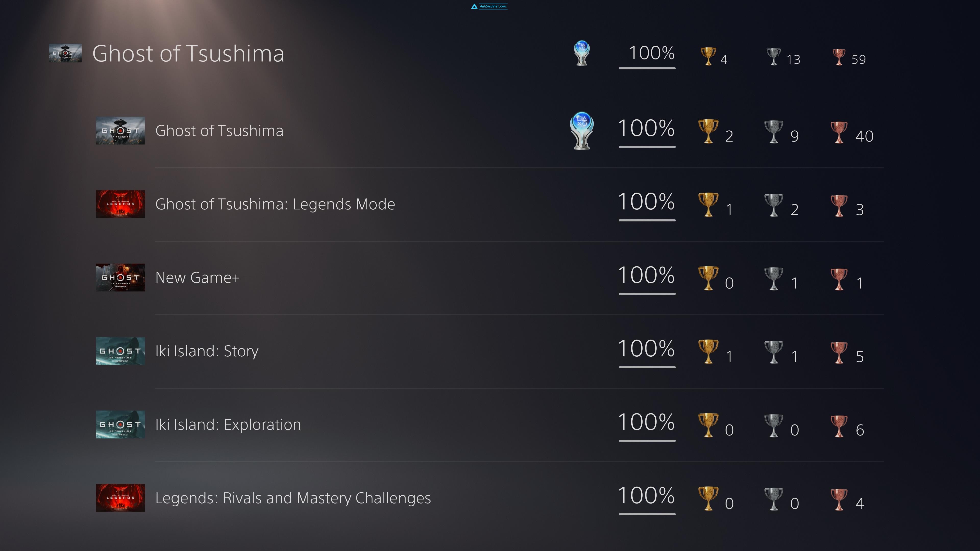Click the platinum trophy in the base game row
This screenshot has width=980, height=551.
[x=581, y=130]
